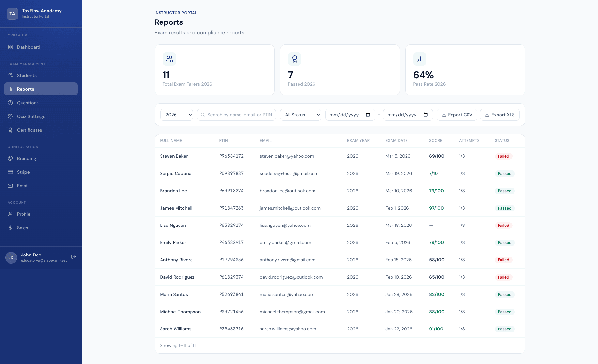Open the Students section via its sidebar icon
Screen dimensions: 598x364
pos(10,75)
